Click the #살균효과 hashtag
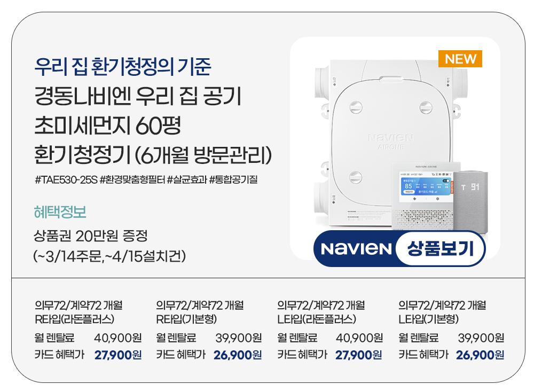This screenshot has width=534, height=392. pos(187,179)
